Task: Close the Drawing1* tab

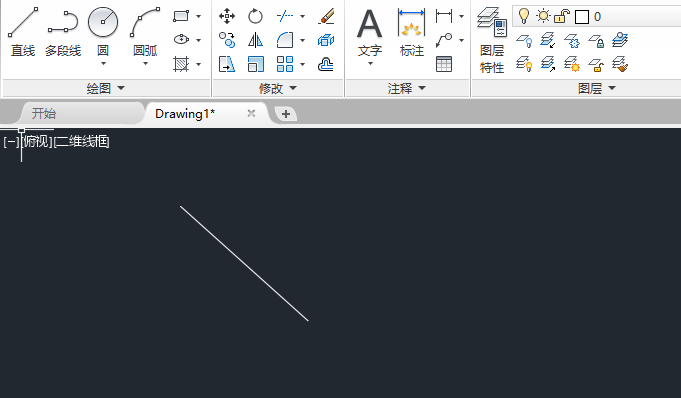Action: (x=251, y=113)
